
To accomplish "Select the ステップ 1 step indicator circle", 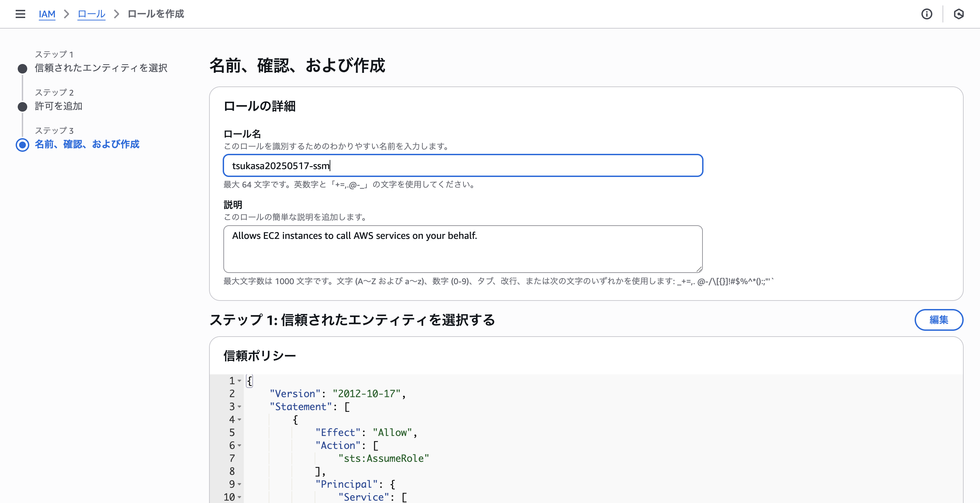I will (x=22, y=69).
